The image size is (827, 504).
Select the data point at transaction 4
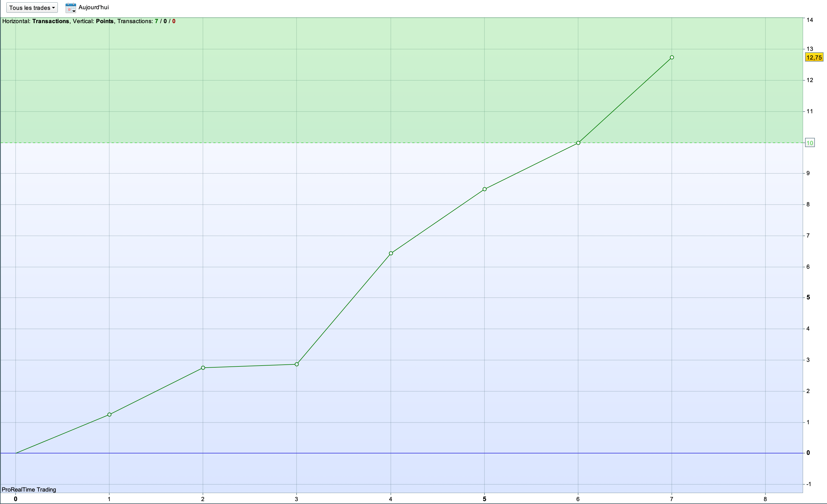[391, 253]
